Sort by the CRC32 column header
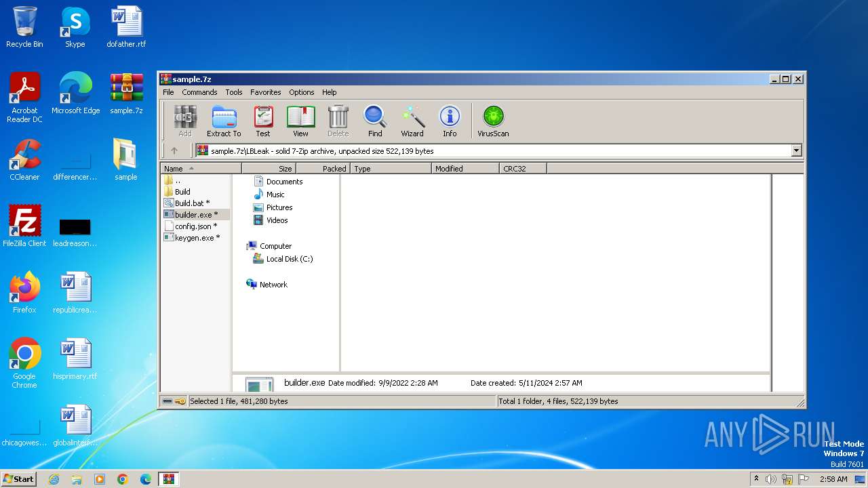 [x=523, y=169]
